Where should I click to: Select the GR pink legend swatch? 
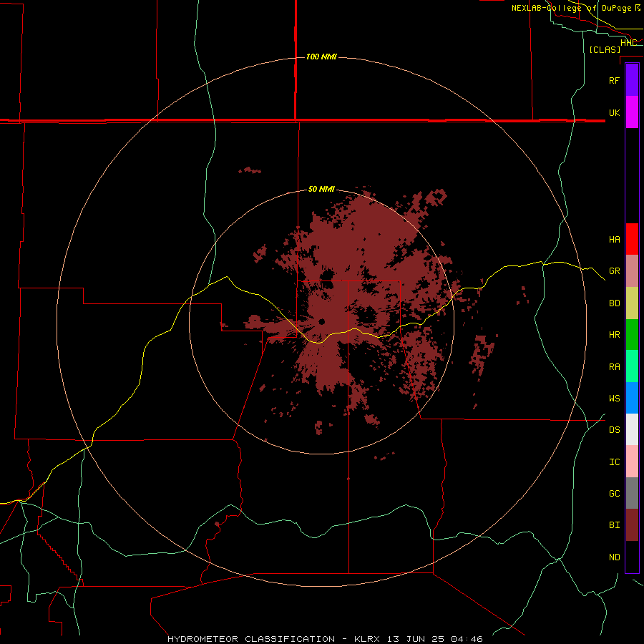[632, 271]
